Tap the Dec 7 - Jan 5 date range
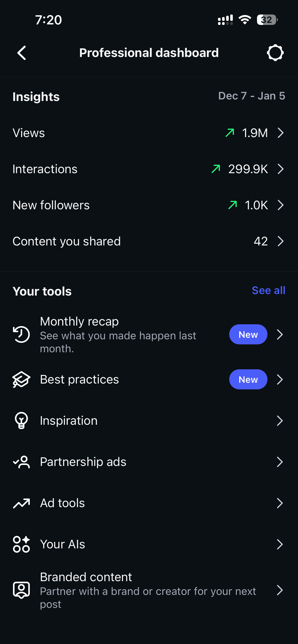 click(251, 96)
